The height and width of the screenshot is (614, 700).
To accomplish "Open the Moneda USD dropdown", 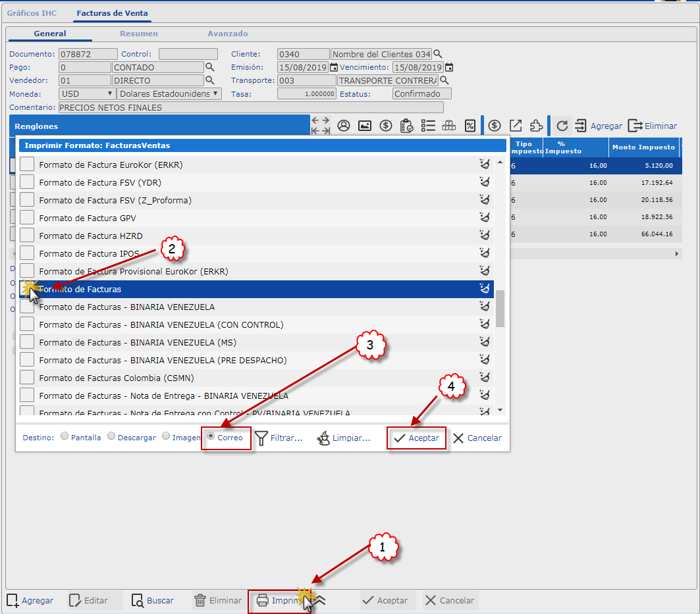I will (x=87, y=93).
